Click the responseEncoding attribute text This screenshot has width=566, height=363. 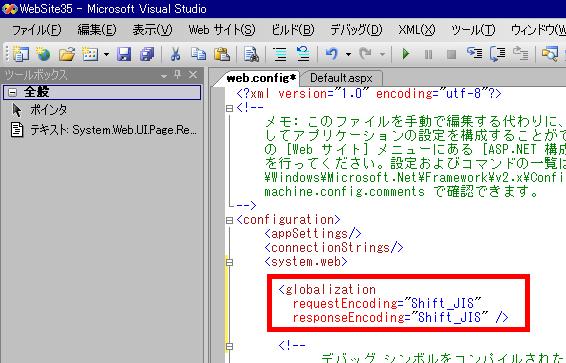click(349, 318)
